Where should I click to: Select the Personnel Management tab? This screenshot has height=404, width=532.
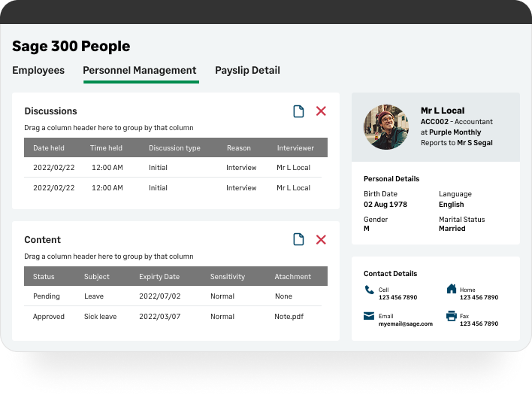[140, 71]
